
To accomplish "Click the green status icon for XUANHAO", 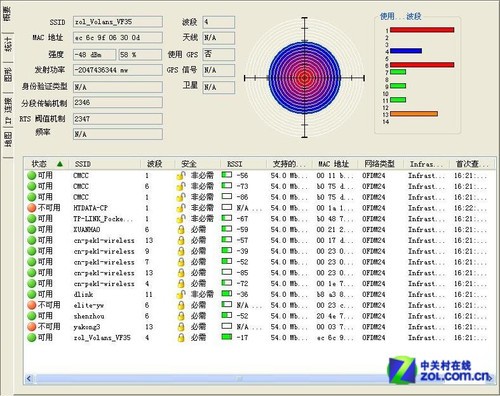I will point(31,230).
